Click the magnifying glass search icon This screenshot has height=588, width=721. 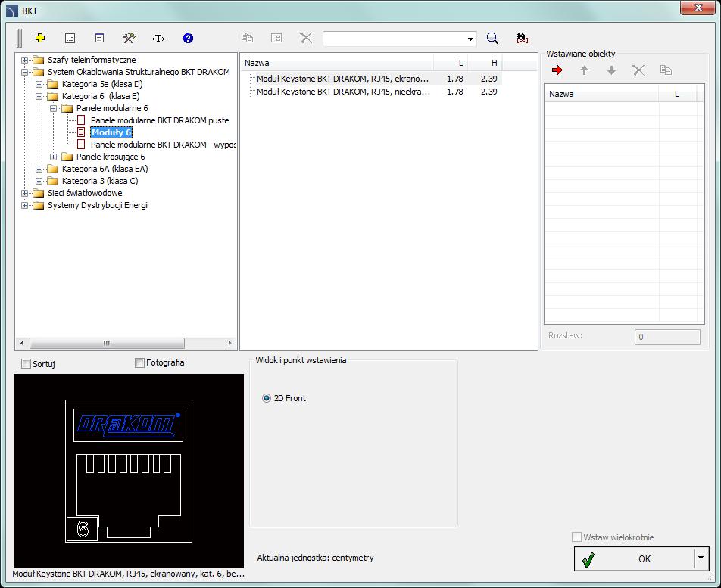(x=492, y=38)
